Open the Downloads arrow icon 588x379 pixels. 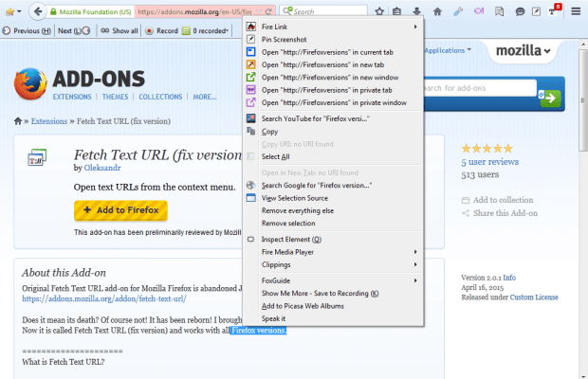tap(416, 11)
